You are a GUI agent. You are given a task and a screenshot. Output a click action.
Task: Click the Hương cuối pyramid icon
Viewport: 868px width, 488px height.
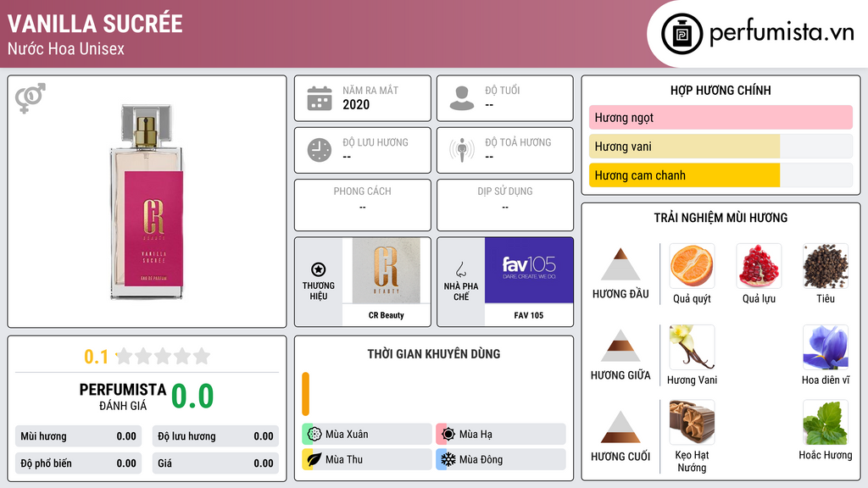pyautogui.click(x=620, y=427)
